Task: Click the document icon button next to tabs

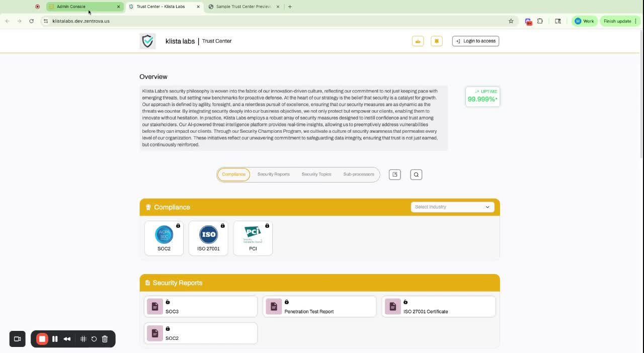Action: pos(395,174)
